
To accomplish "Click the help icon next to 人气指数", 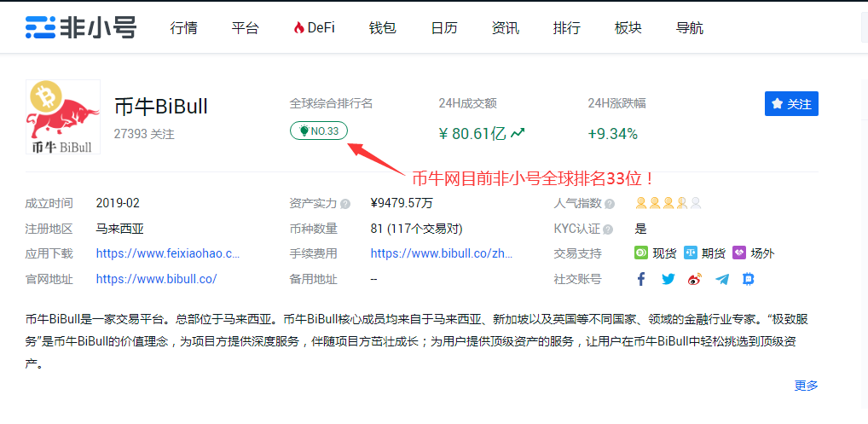I will 610,204.
